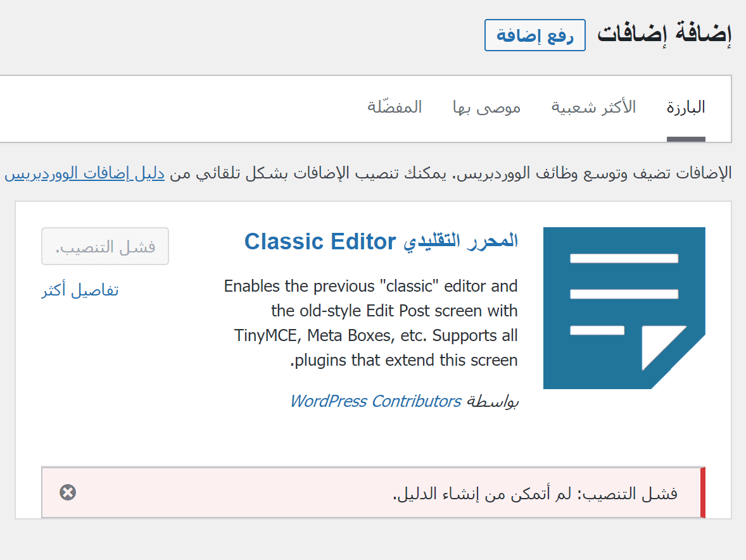Open the البارزة featured tab
Viewport: 746px width, 560px height.
tap(686, 108)
